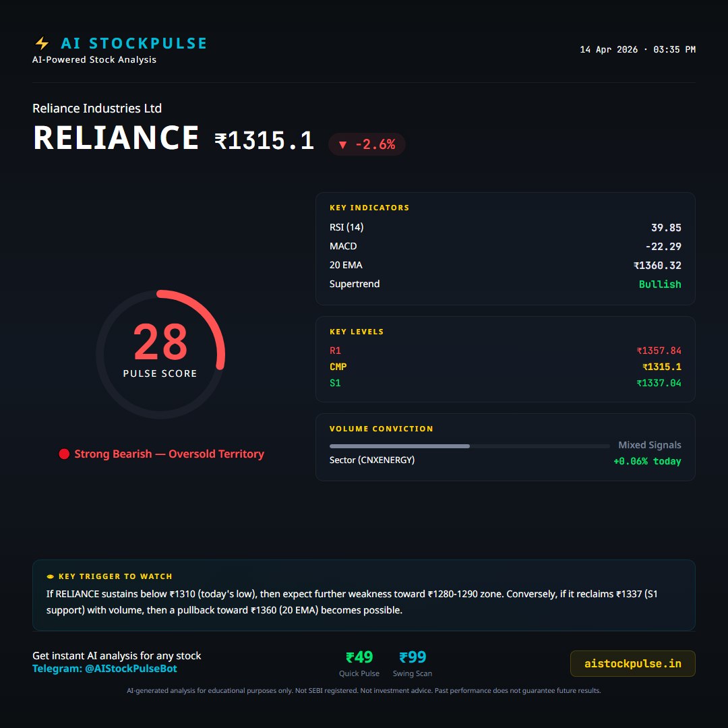Click the CMP label
The height and width of the screenshot is (728, 728).
pyautogui.click(x=338, y=367)
